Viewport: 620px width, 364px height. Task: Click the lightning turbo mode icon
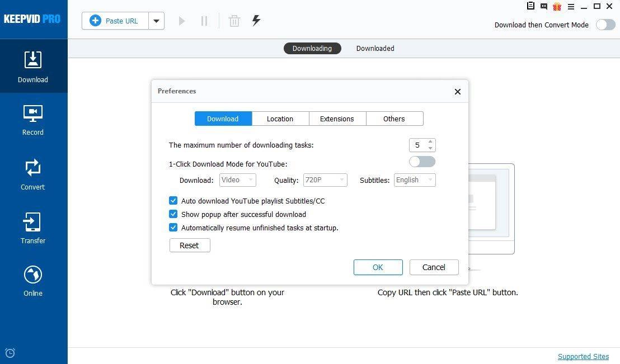point(256,21)
